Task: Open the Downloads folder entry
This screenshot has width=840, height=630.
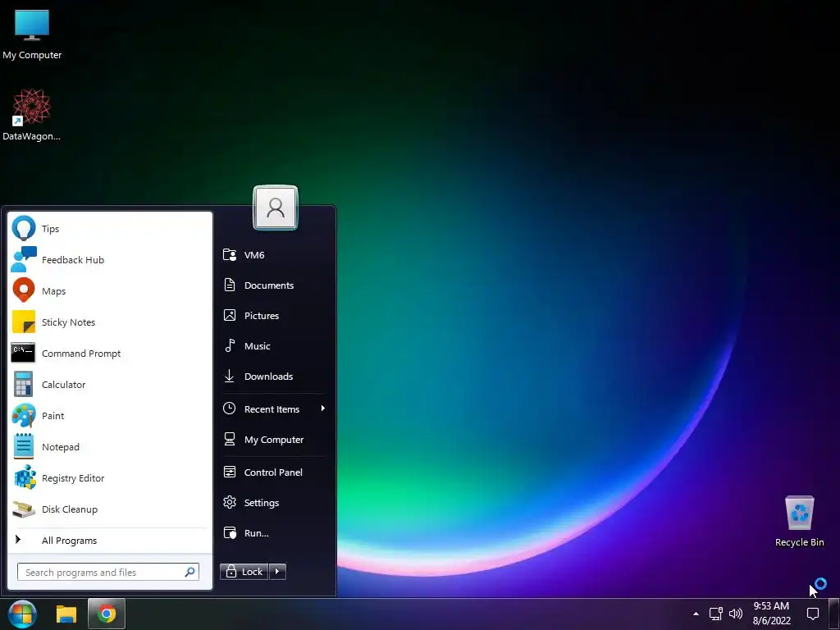Action: pyautogui.click(x=274, y=376)
